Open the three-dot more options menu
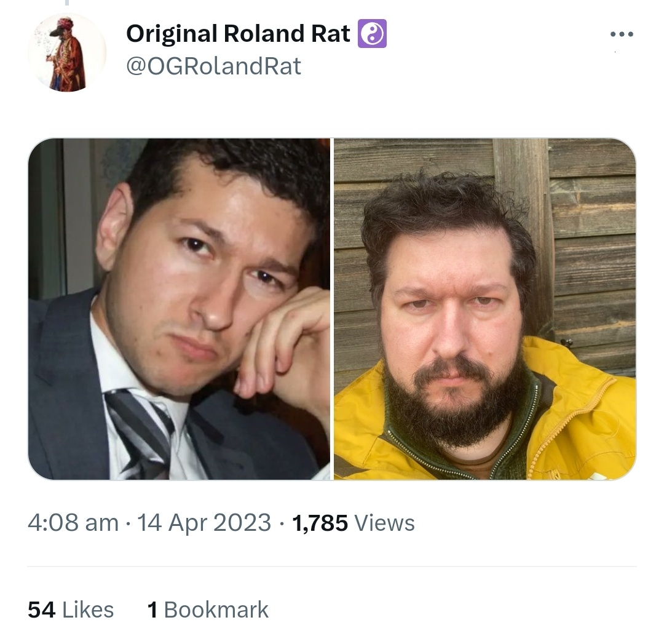 coord(622,34)
